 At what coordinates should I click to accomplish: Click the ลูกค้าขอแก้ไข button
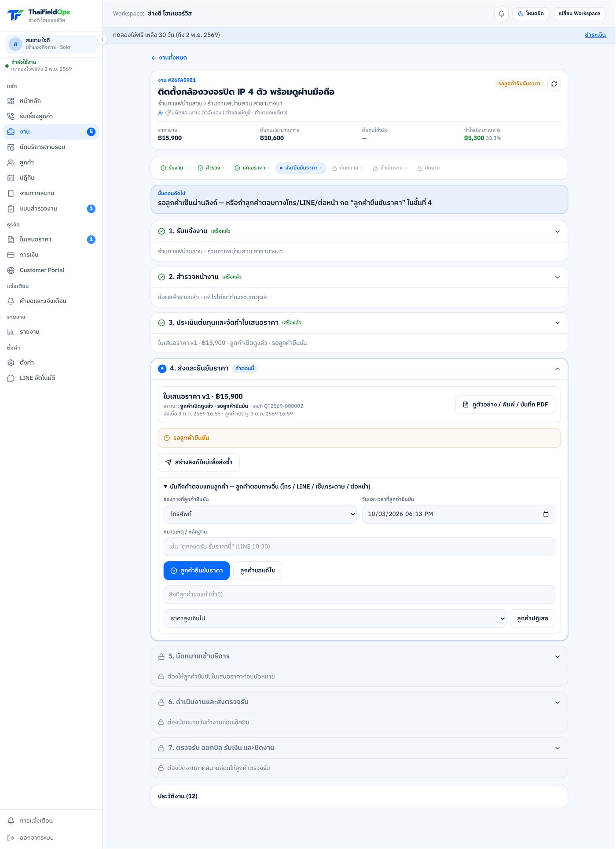click(x=257, y=571)
